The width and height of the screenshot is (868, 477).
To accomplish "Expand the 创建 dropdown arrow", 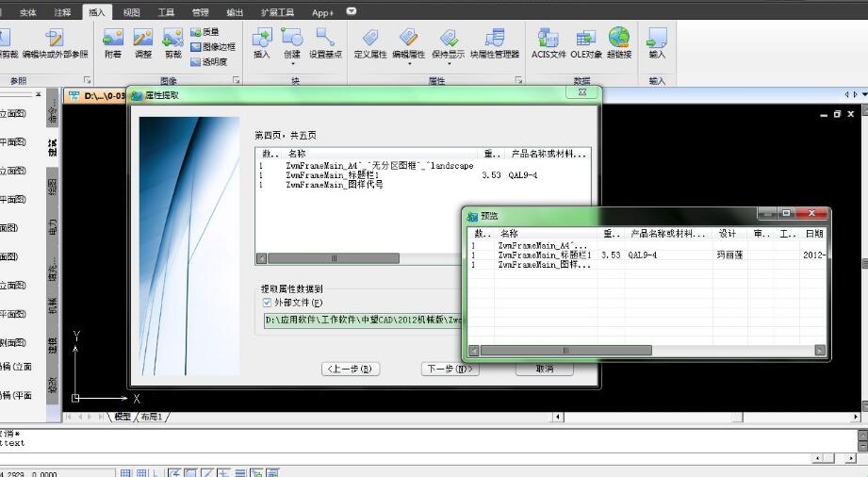I will [x=292, y=64].
